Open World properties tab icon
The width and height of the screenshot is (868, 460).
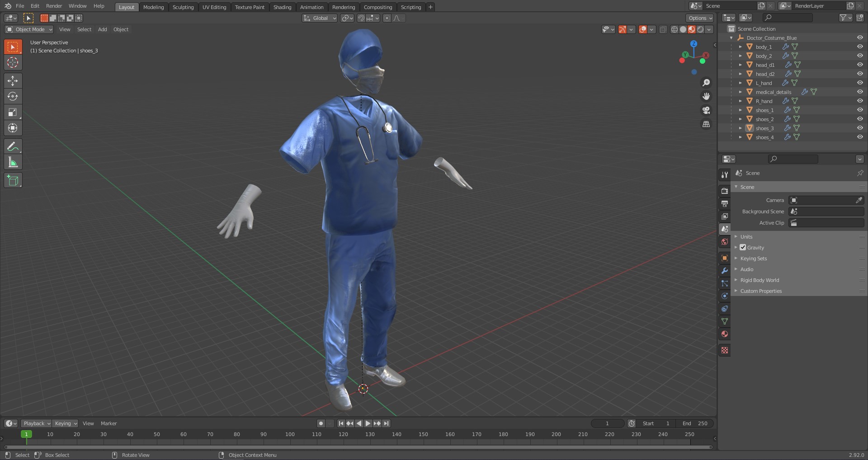725,242
